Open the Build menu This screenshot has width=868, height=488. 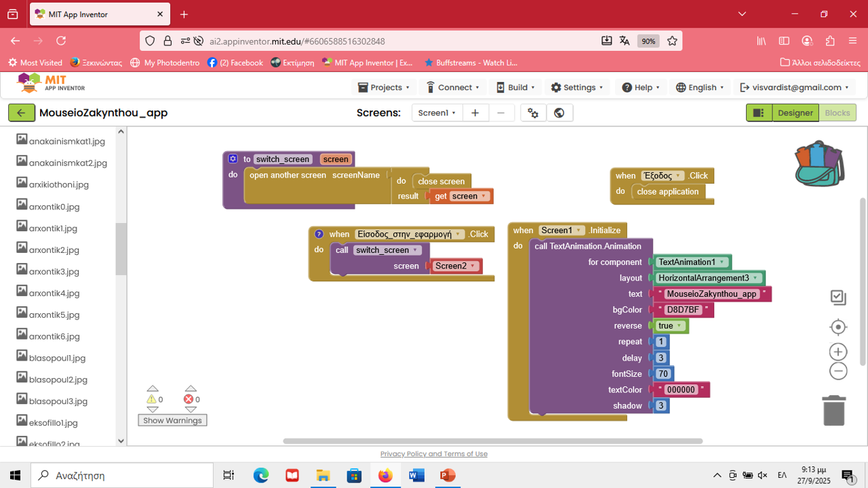pos(516,87)
